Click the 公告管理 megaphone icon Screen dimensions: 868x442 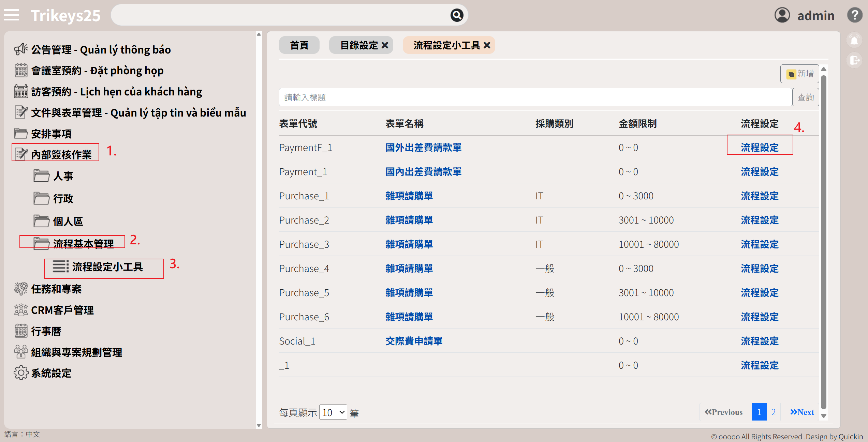[21, 49]
